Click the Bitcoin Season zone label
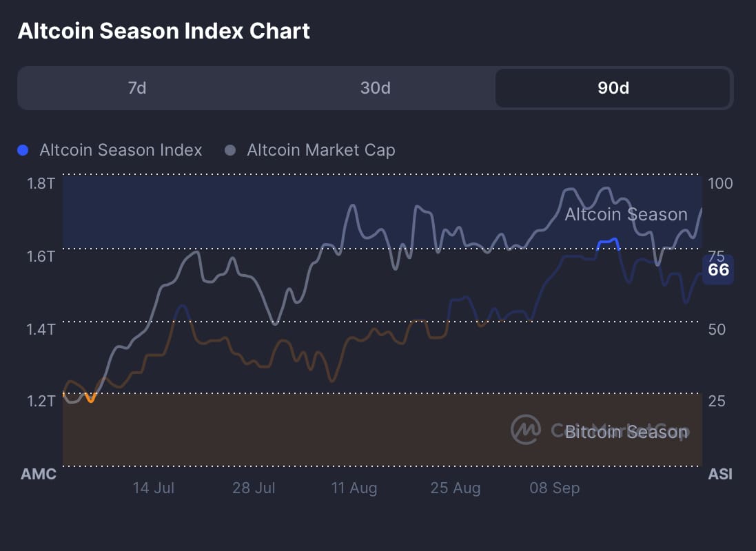This screenshot has height=551, width=756. point(626,432)
